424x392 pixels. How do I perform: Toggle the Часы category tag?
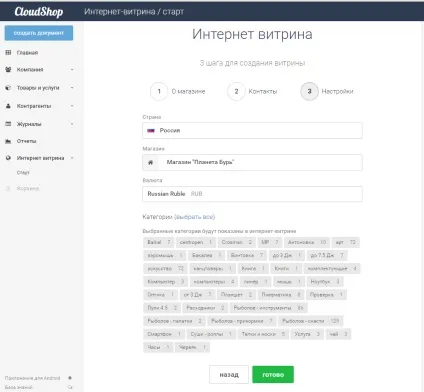coord(158,347)
